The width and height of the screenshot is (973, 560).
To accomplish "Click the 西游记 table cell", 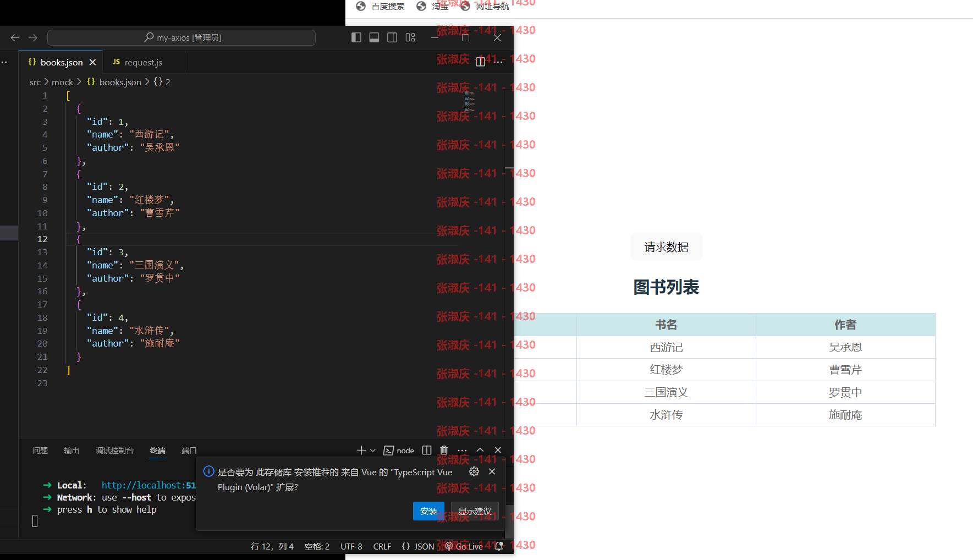I will click(x=666, y=347).
